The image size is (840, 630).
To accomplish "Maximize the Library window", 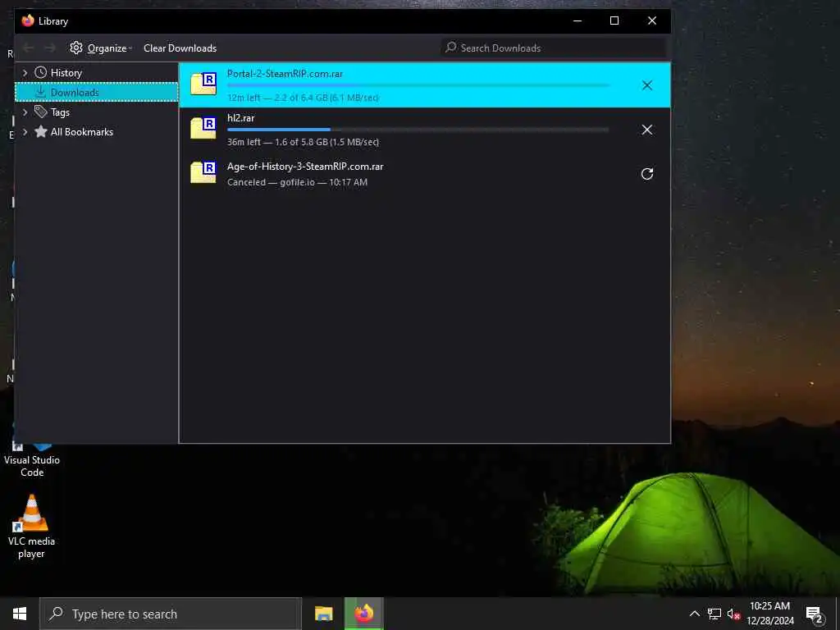I will pyautogui.click(x=614, y=21).
